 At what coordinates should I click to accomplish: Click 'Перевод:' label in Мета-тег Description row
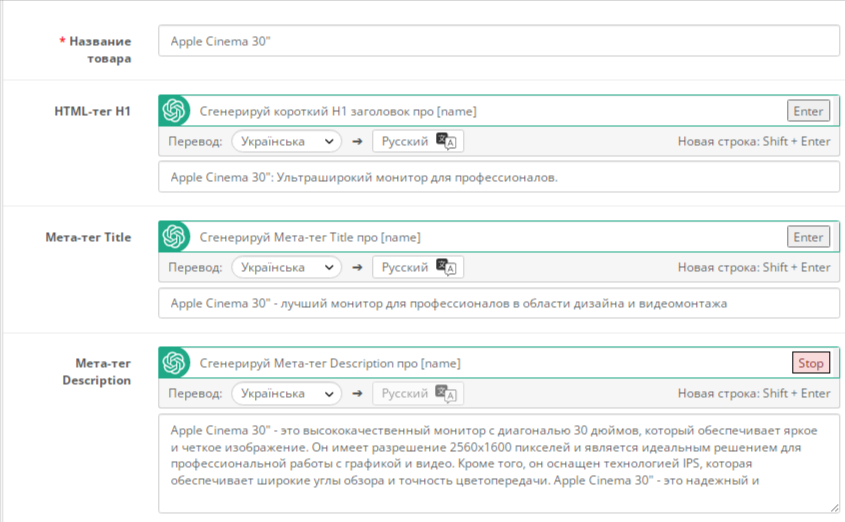click(x=195, y=394)
